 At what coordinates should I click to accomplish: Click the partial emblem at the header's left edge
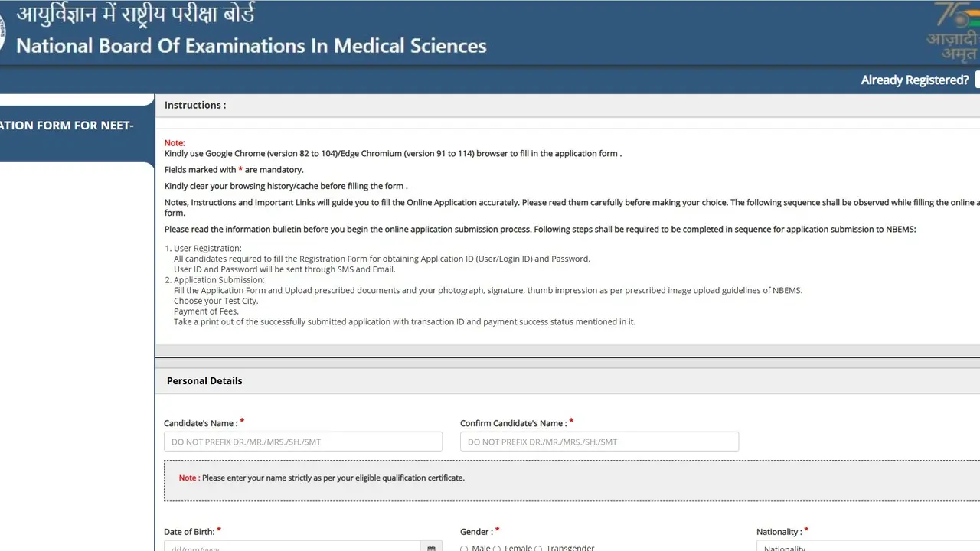4,32
